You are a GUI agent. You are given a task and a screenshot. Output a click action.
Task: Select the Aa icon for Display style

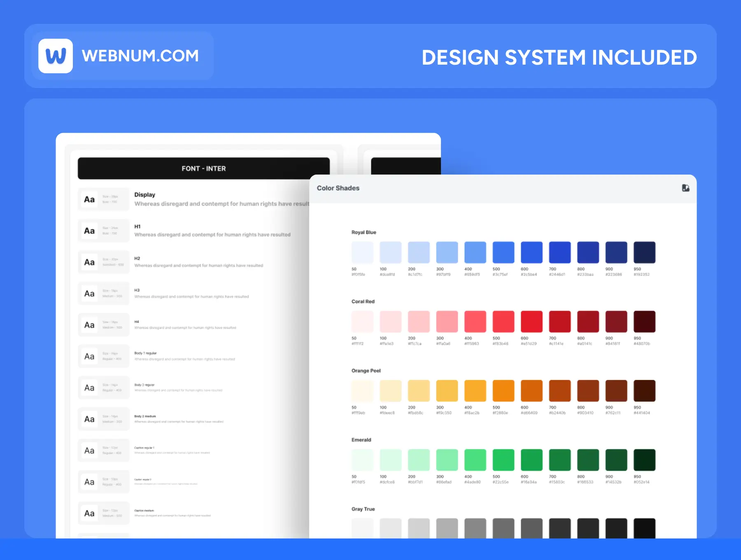(x=89, y=199)
